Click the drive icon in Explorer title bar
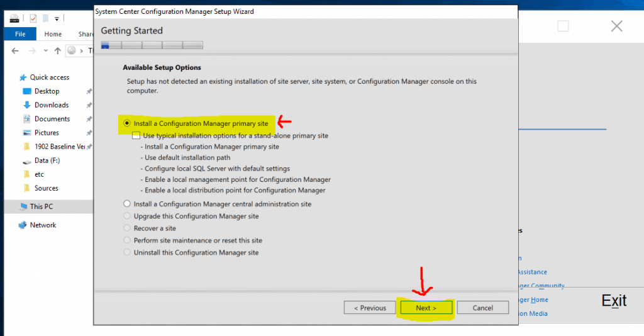The image size is (644, 336). click(x=14, y=18)
